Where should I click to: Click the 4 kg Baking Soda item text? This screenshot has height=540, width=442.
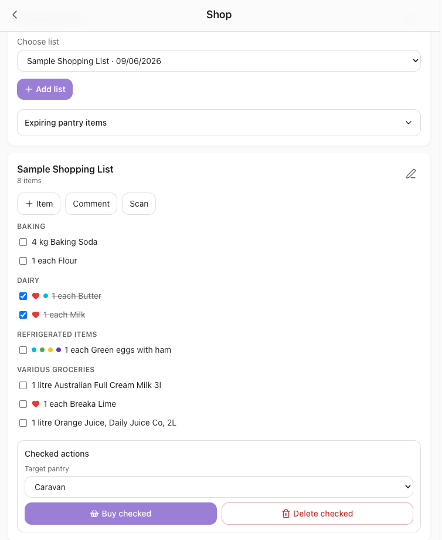coord(64,242)
